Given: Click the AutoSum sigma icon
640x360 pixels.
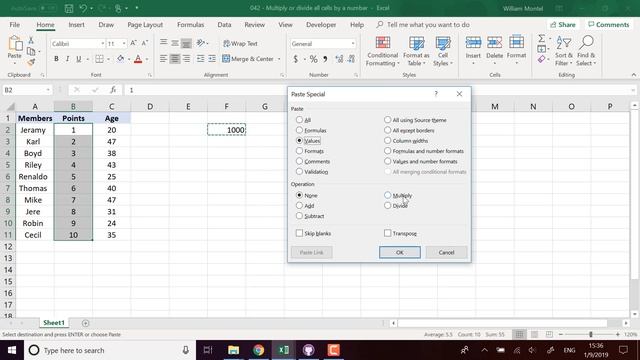Looking at the screenshot, I should tap(541, 38).
